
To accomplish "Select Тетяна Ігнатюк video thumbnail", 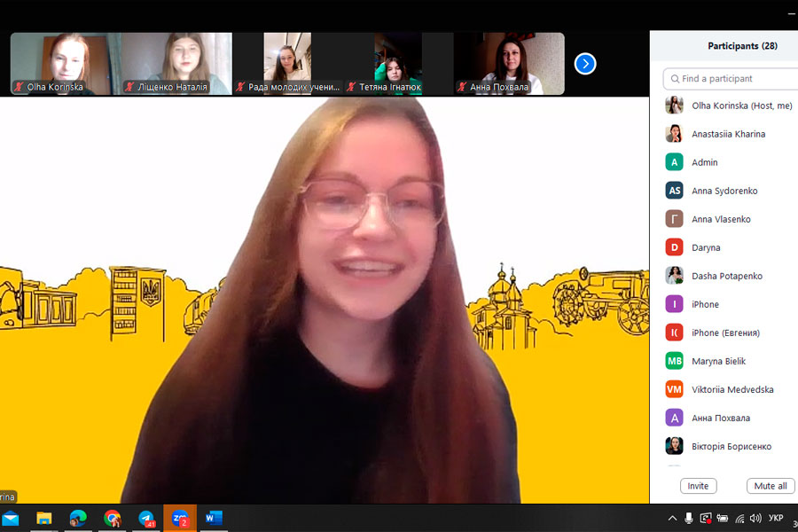I will [x=398, y=64].
